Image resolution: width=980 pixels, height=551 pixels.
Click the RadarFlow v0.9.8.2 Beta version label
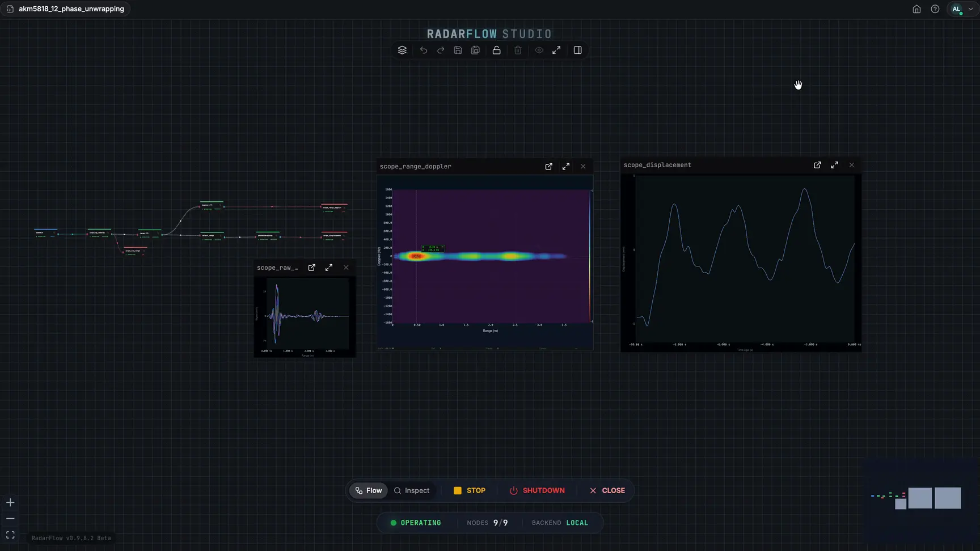tap(71, 538)
